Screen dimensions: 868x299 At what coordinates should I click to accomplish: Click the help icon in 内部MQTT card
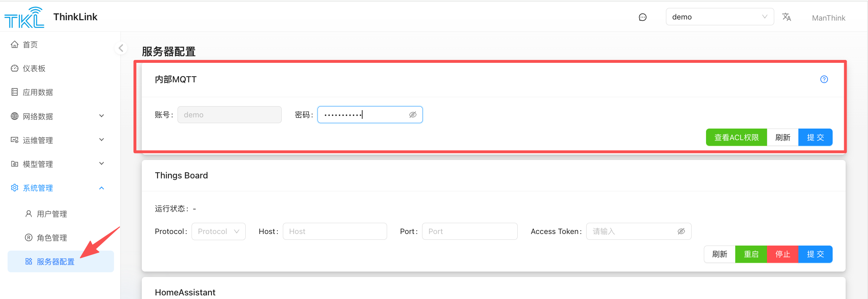pyautogui.click(x=824, y=79)
